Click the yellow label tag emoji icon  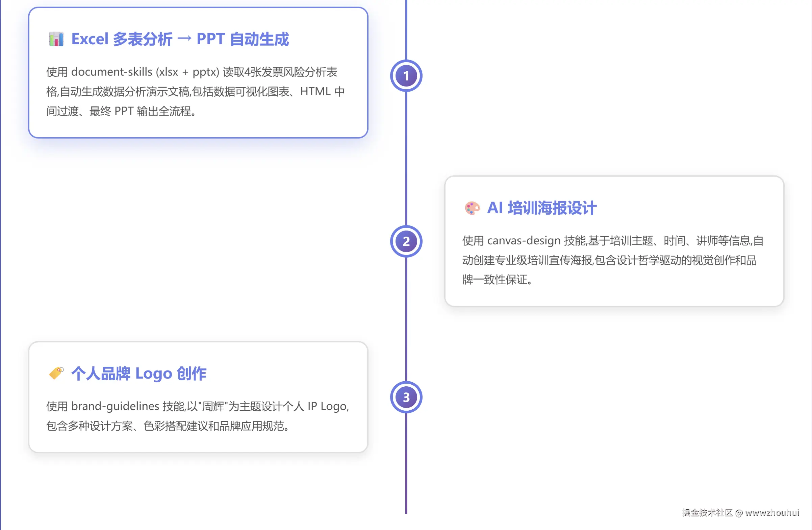tap(56, 373)
